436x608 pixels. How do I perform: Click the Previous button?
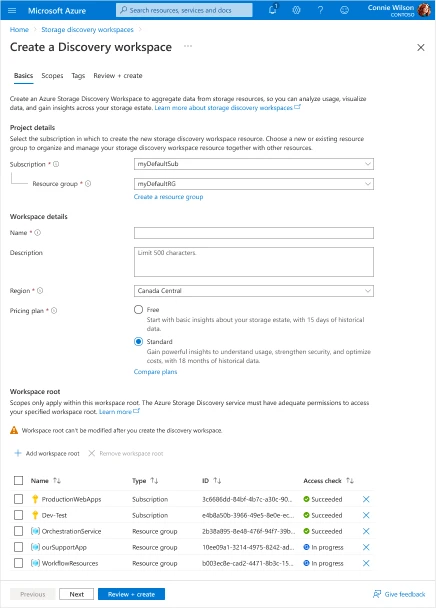click(33, 594)
